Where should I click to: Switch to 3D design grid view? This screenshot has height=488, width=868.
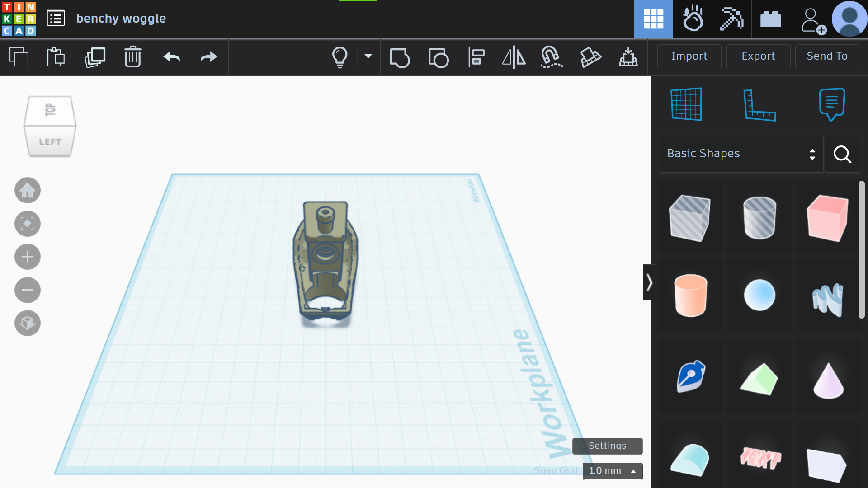[653, 19]
